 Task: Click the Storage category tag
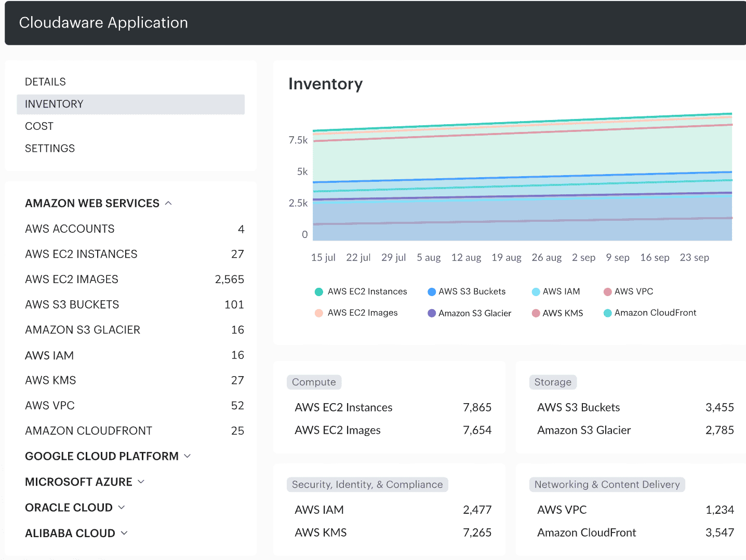pyautogui.click(x=553, y=382)
